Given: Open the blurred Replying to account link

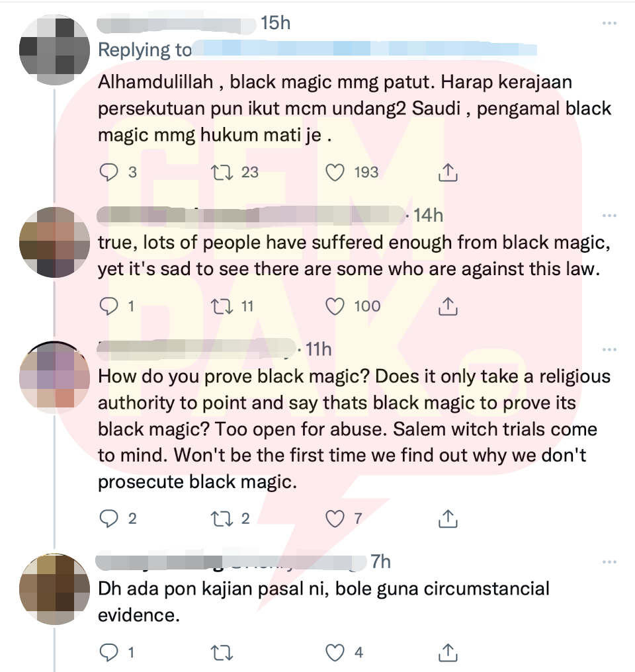Looking at the screenshot, I should [x=364, y=49].
